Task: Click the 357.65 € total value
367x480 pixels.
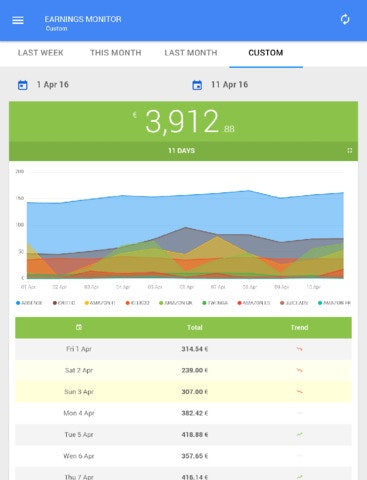Action: point(195,456)
